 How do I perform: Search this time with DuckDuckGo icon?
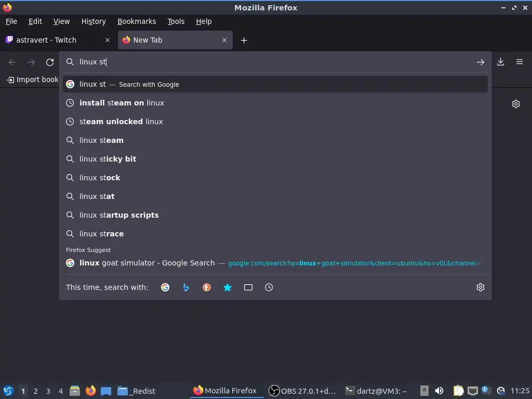[x=207, y=287]
